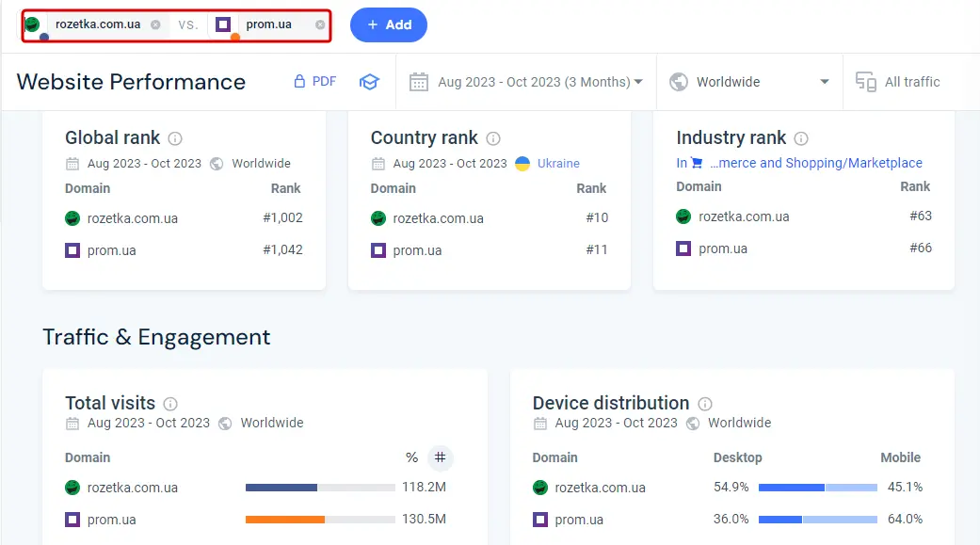Viewport: 980px width, 545px height.
Task: Click rozetka.com.ua in Total visits card
Action: pyautogui.click(x=133, y=488)
